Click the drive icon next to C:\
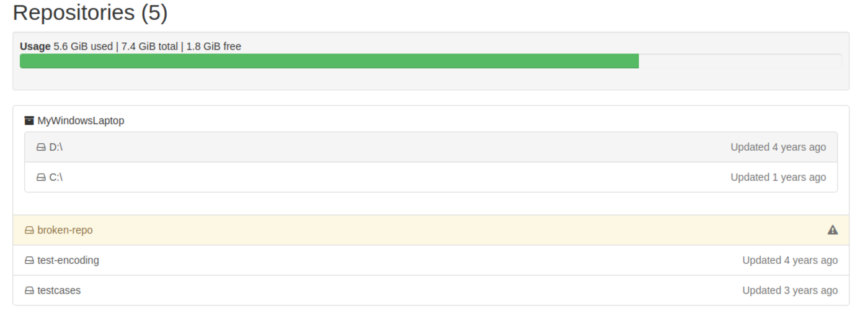This screenshot has height=316, width=868. pos(41,177)
